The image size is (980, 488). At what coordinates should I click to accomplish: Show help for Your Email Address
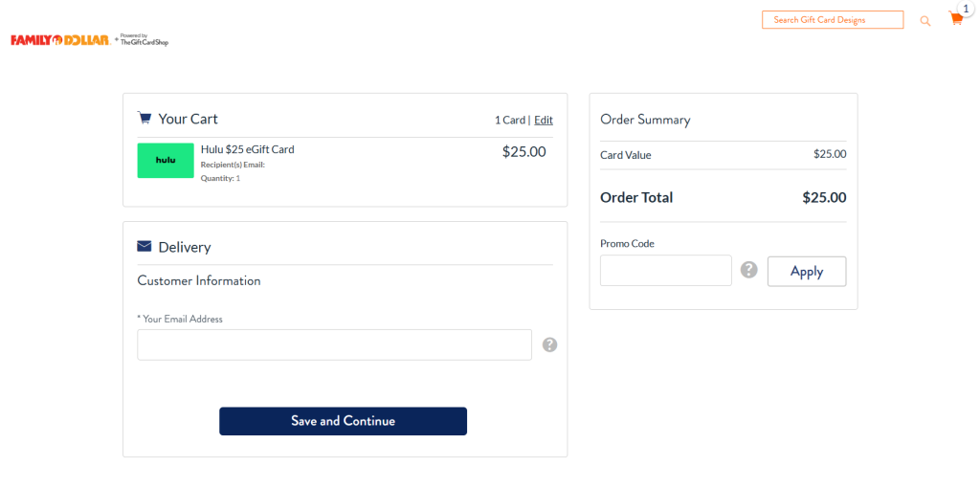549,344
